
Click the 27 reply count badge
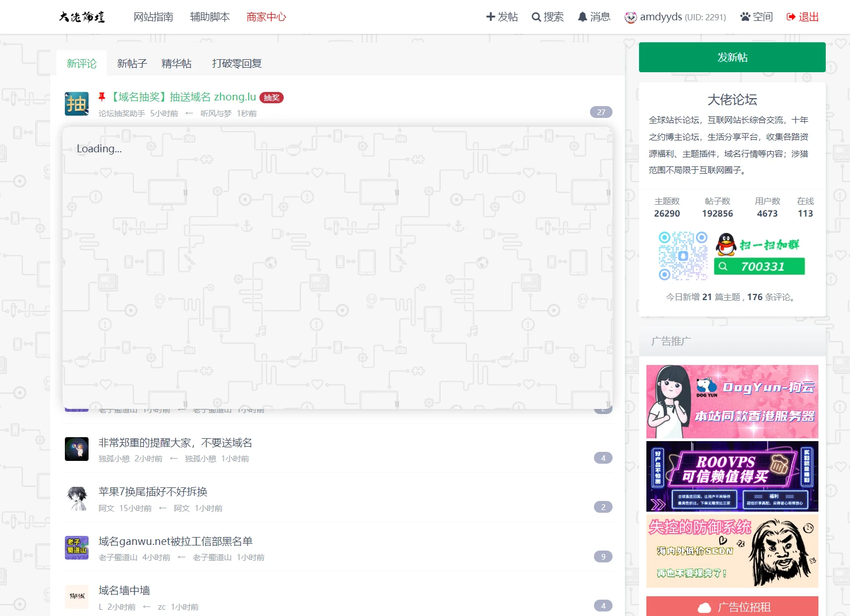(601, 112)
